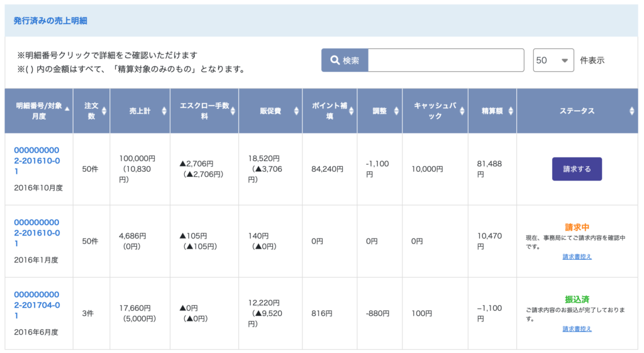The height and width of the screenshot is (353, 644).
Task: Sort by エスクロー手数料 column arrows
Action: coord(233,111)
